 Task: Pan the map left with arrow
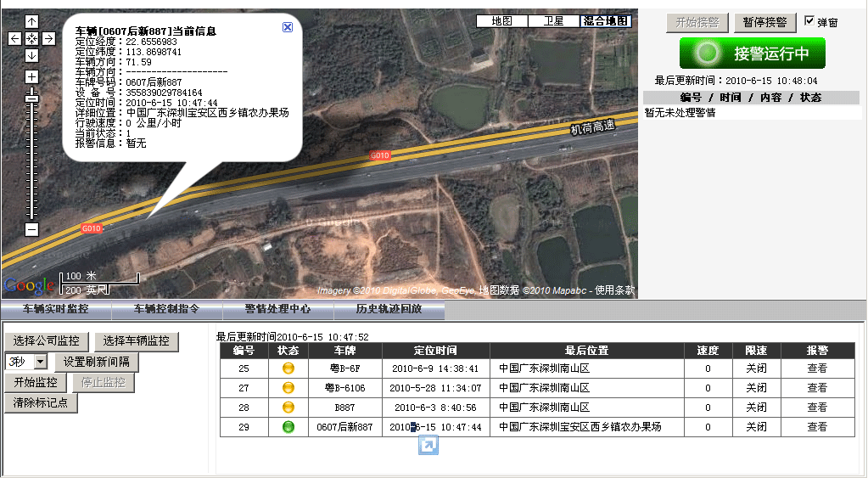tap(14, 38)
